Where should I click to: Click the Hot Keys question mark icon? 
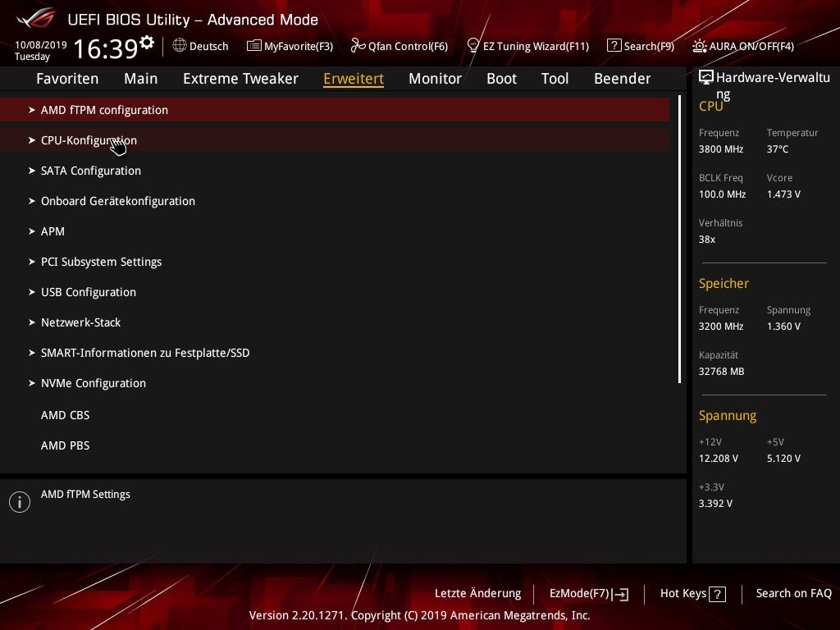coord(717,594)
